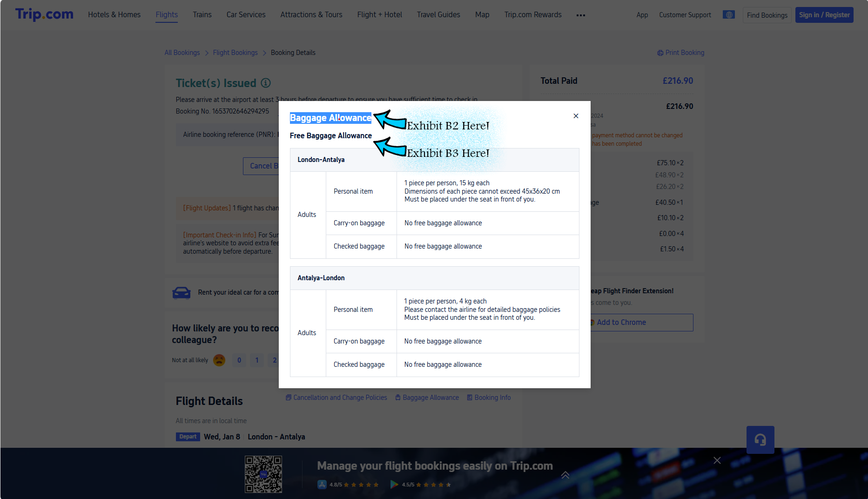
Task: Click the Trip.com logo
Action: (44, 14)
